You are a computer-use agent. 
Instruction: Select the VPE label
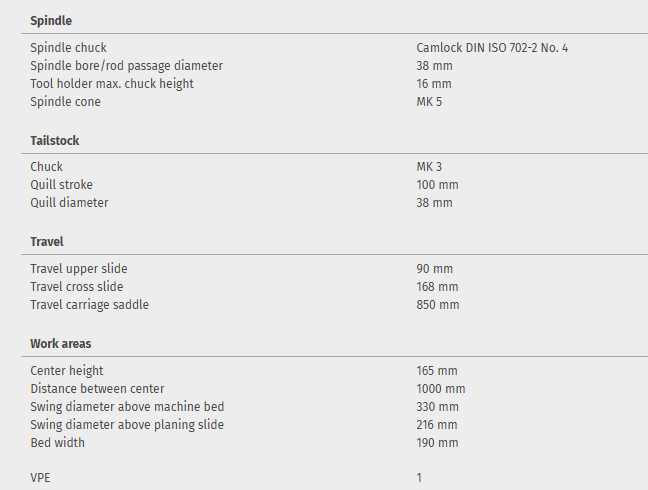[x=40, y=478]
